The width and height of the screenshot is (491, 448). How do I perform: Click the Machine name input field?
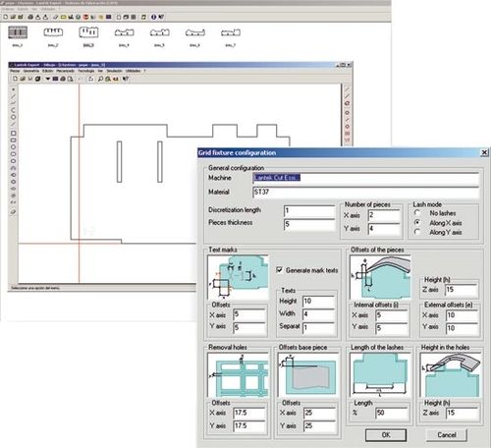(365, 178)
